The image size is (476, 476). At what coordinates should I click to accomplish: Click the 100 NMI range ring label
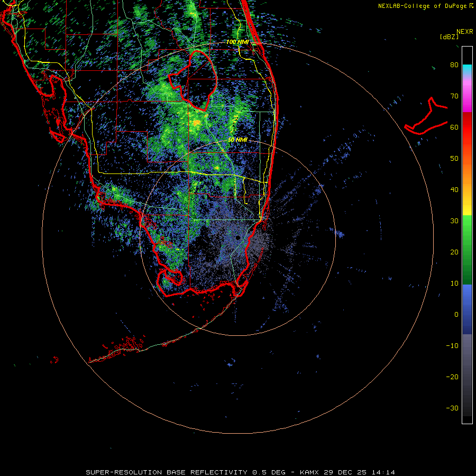pos(237,42)
